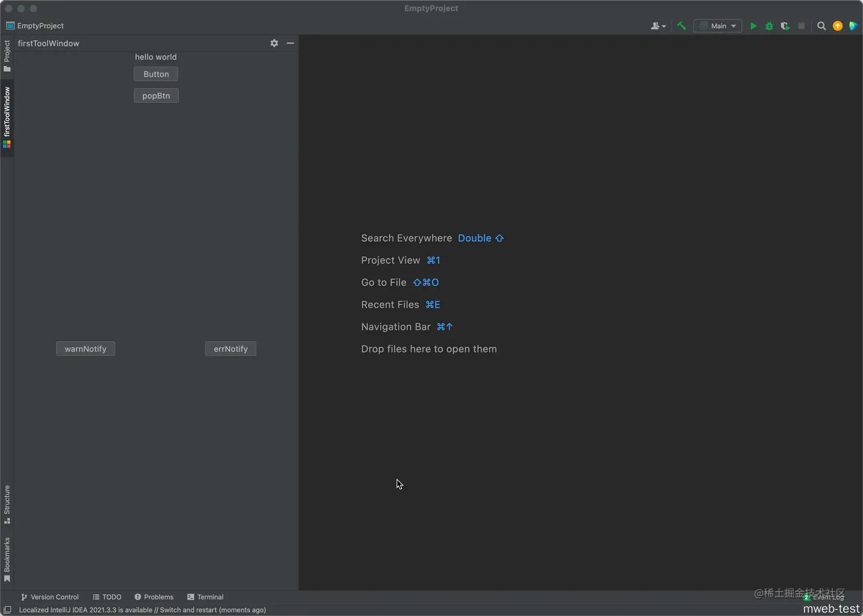Screen dimensions: 863x616
Task: Click the colorful plugin icon in toolbar
Action: (853, 26)
